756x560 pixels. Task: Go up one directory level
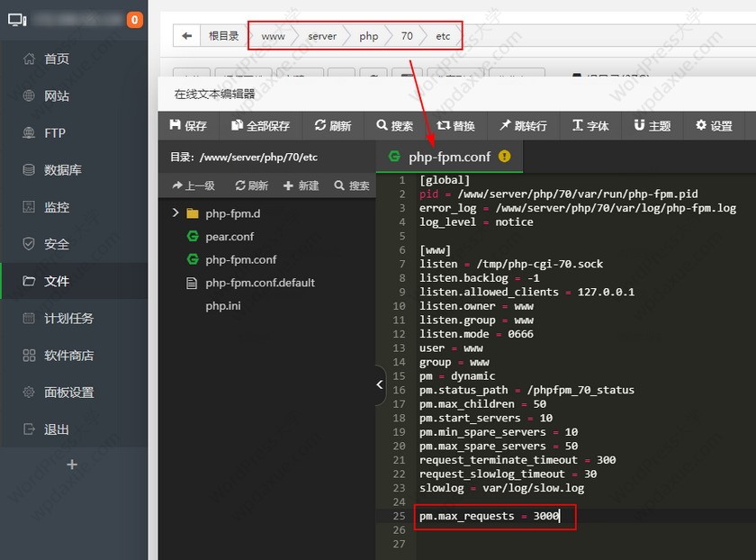pos(193,185)
